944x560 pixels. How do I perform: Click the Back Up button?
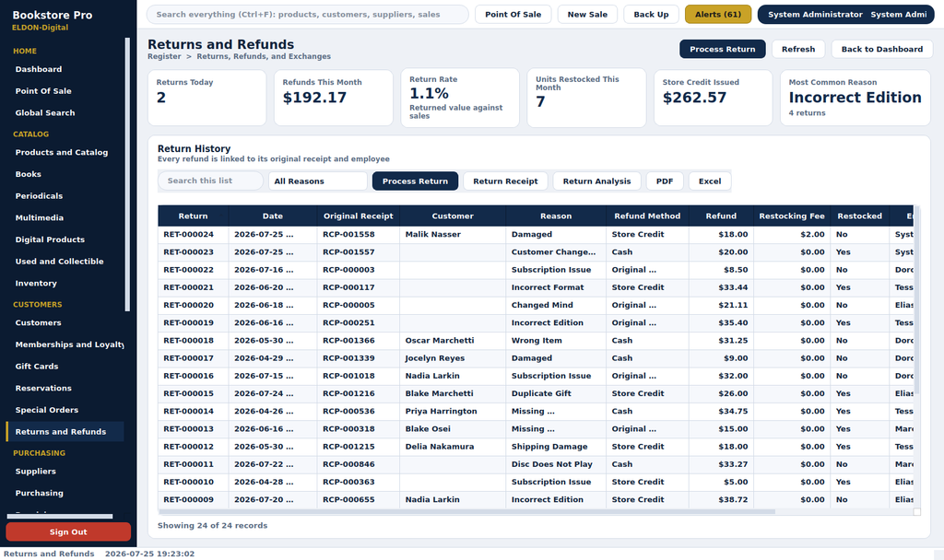tap(651, 15)
